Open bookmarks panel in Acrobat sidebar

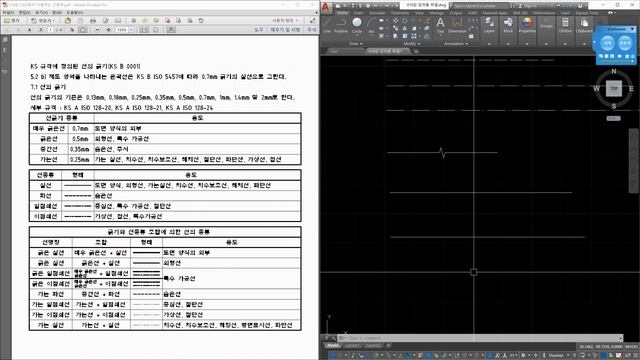pos(5,50)
